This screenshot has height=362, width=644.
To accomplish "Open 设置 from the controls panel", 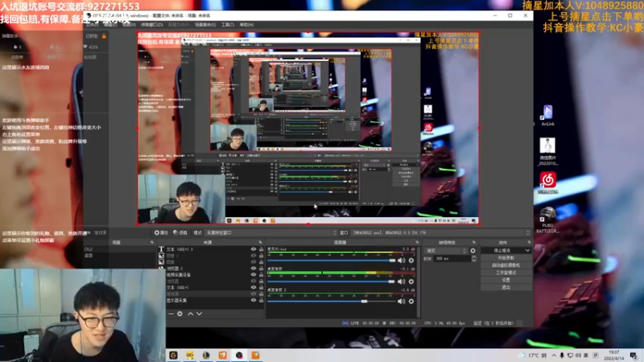I will point(506,280).
